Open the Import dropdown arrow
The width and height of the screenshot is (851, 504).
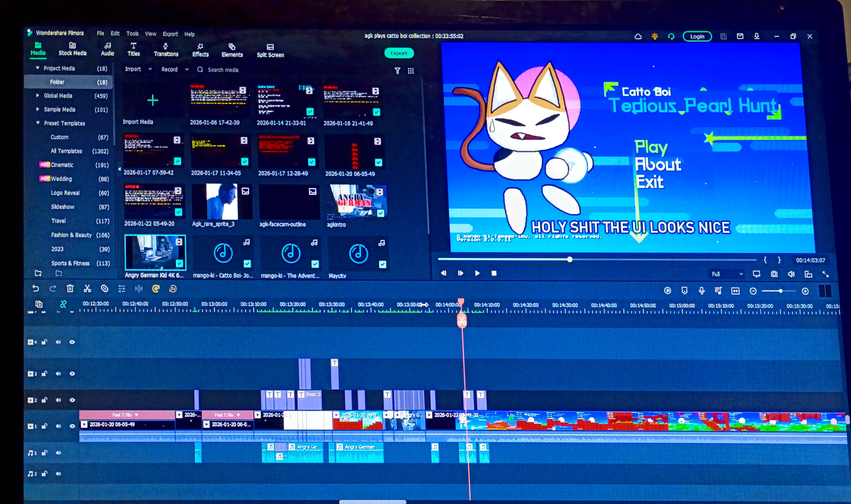click(150, 69)
